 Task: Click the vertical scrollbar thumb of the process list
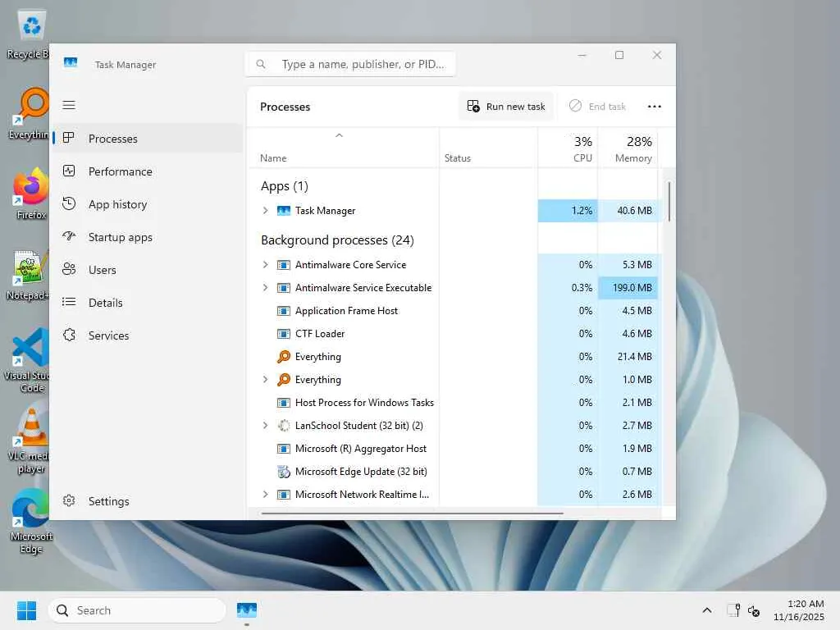[669, 201]
